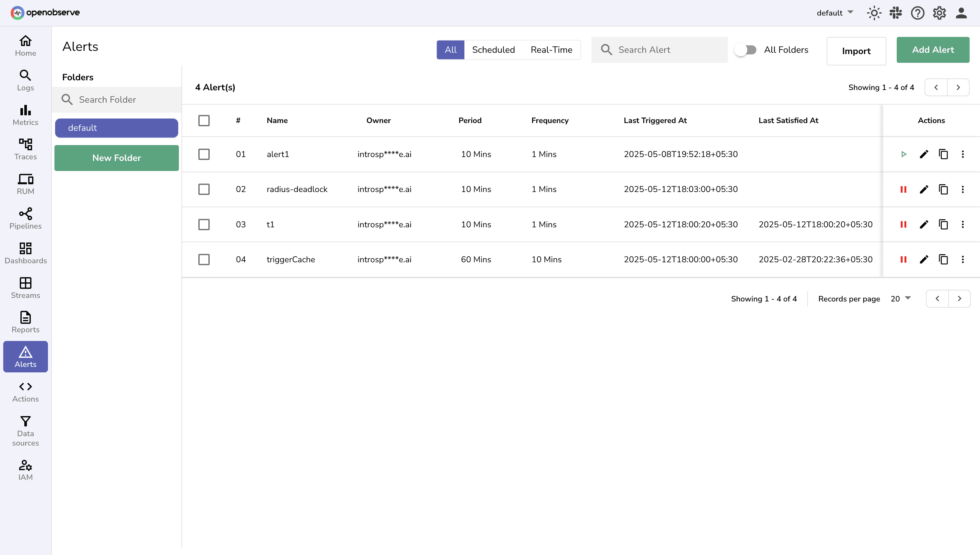
Task: Check the select-all alerts checkbox
Action: tap(204, 120)
